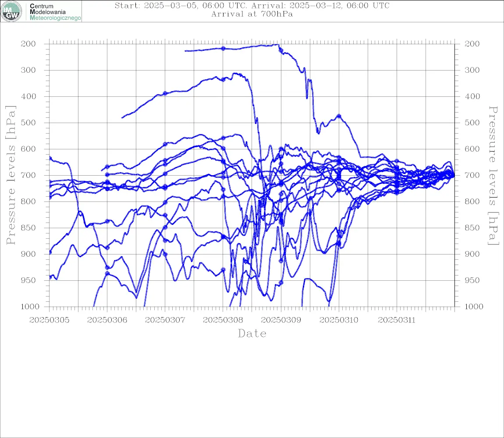Click the left axis 700 label
This screenshot has height=438, width=504.
28,176
